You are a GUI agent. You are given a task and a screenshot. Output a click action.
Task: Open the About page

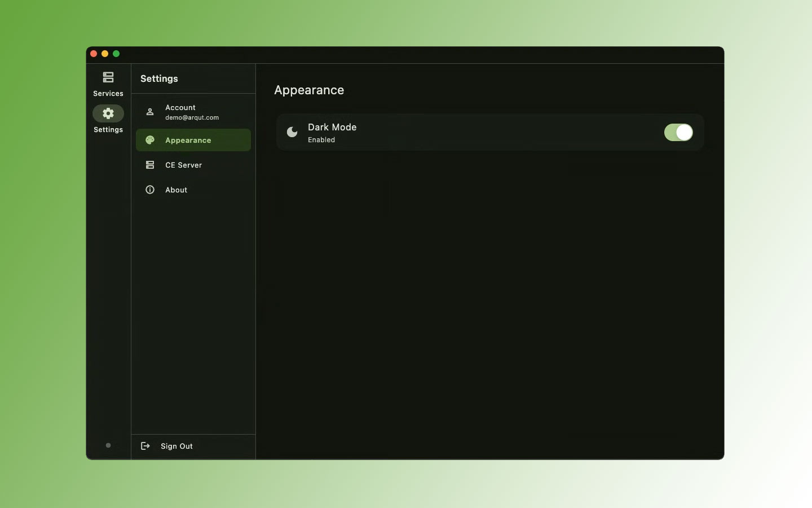(x=193, y=190)
